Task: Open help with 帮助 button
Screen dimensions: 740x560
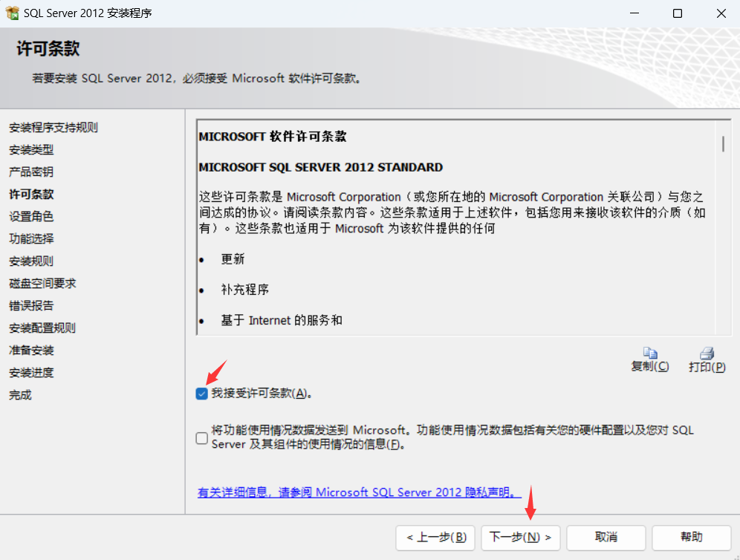Action: click(x=692, y=538)
